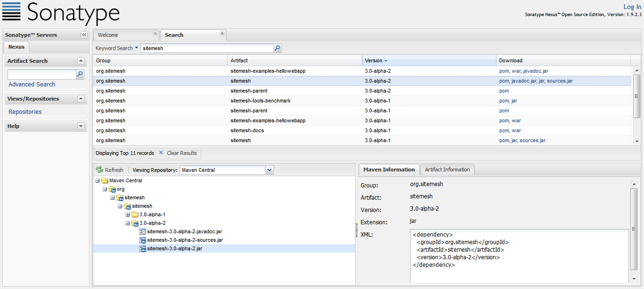Click the Log In link
This screenshot has height=289, width=644.
click(632, 7)
